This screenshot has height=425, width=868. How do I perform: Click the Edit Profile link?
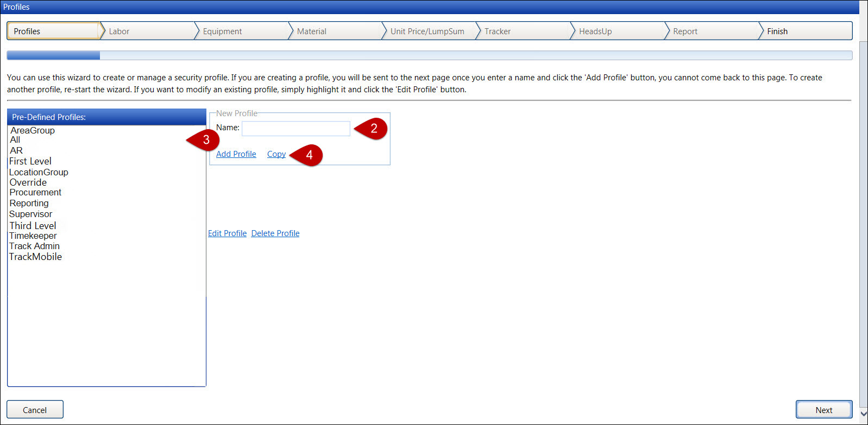[x=227, y=233]
